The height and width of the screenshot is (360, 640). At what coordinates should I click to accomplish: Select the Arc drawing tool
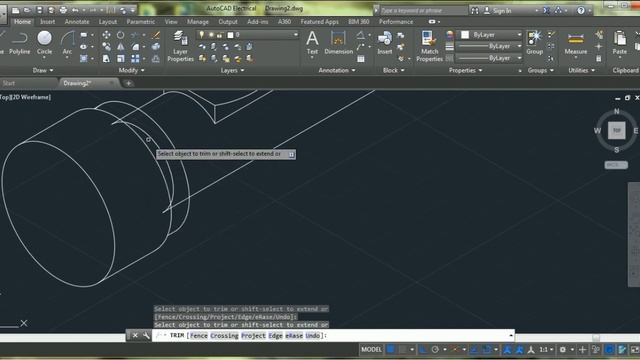67,43
